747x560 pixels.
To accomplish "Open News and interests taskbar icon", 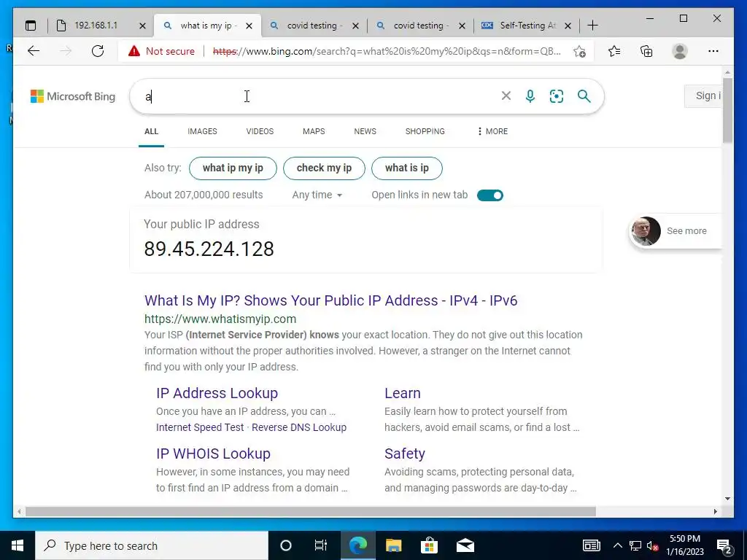I will tap(592, 545).
